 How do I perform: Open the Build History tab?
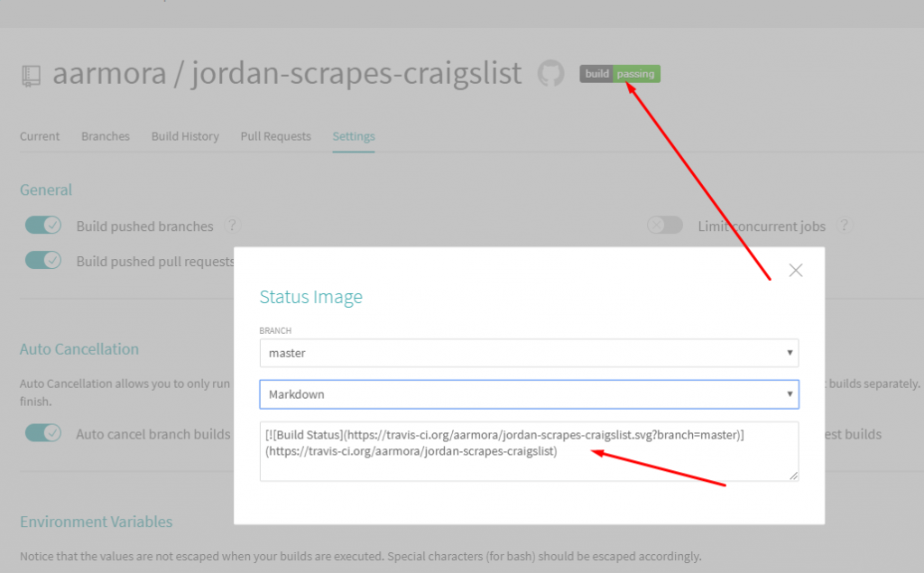click(x=185, y=136)
